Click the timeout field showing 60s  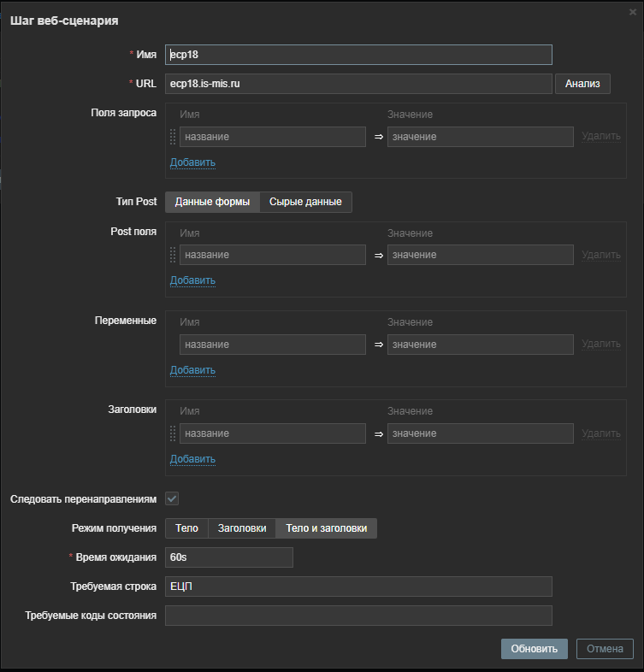tap(229, 557)
